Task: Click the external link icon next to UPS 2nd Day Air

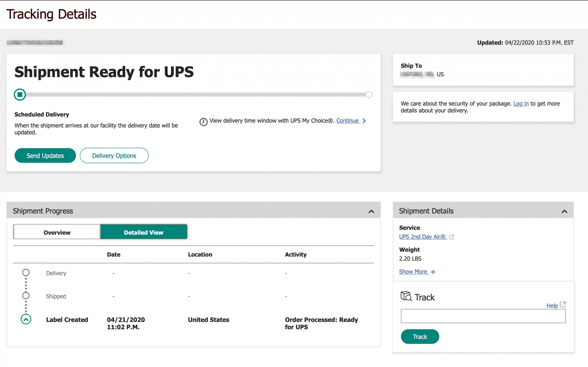Action: tap(452, 237)
